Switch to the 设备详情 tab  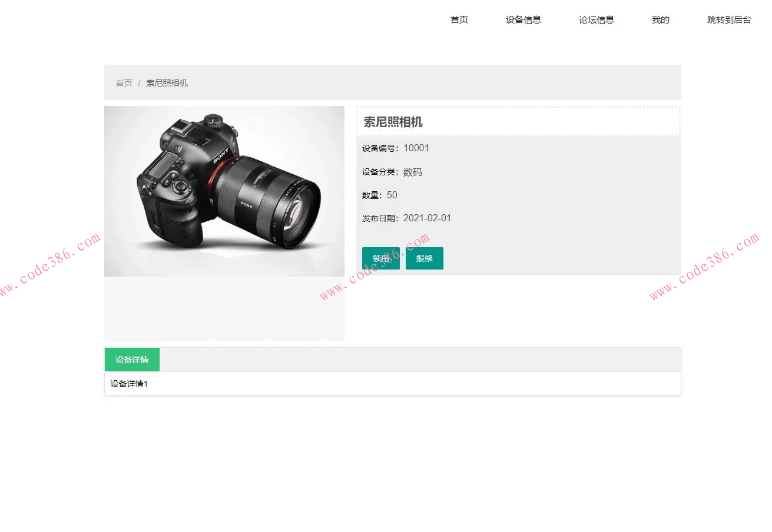[x=131, y=359]
